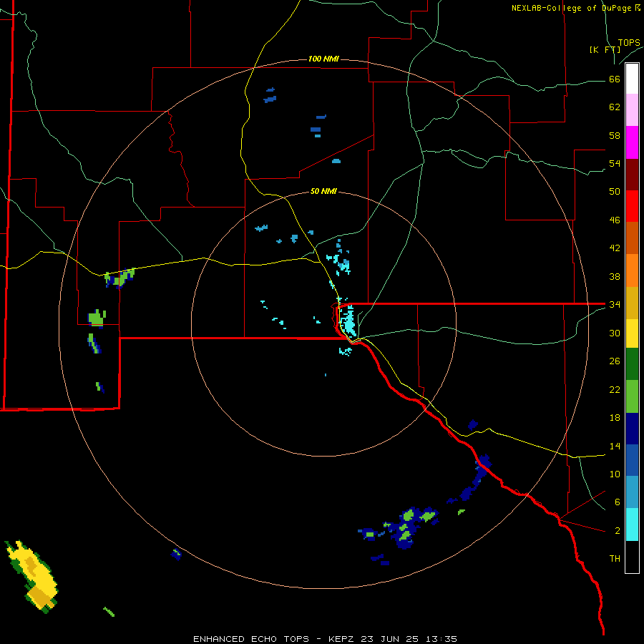Click the ENHANCED ECHO TOPS caption text
Screen dimensions: 644x644
pyautogui.click(x=251, y=639)
